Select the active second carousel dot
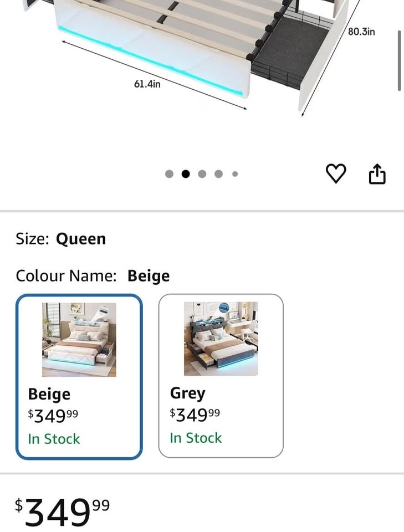The height and width of the screenshot is (532, 404). pos(186,174)
